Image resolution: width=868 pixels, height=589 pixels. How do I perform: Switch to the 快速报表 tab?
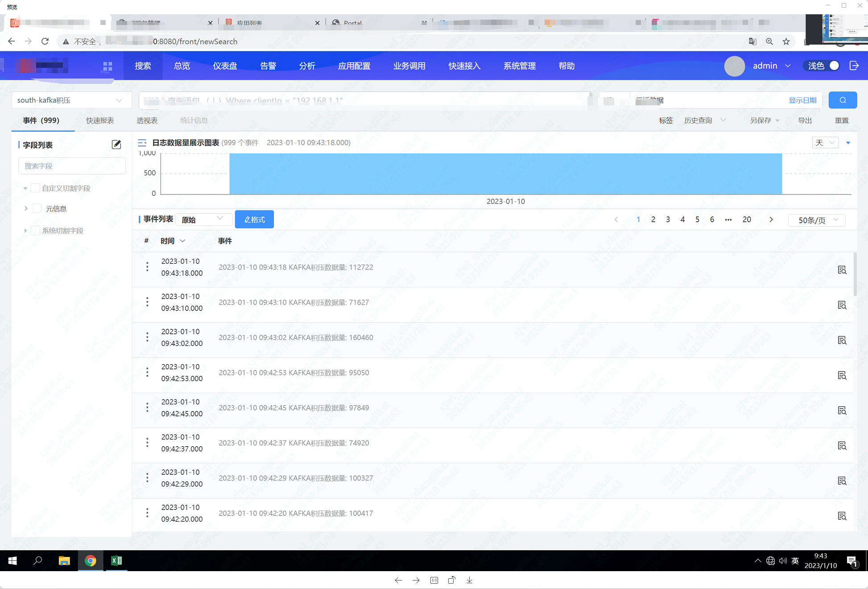tap(100, 120)
